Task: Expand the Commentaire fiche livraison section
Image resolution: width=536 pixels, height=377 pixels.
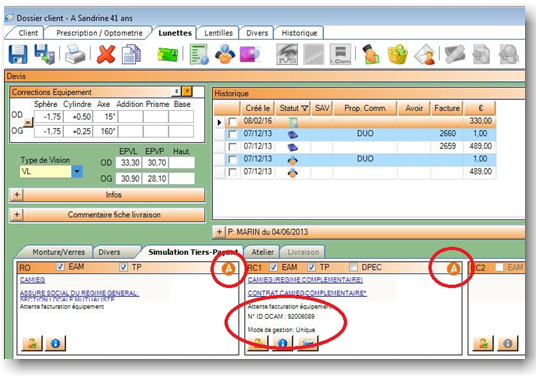Action: 16,215
